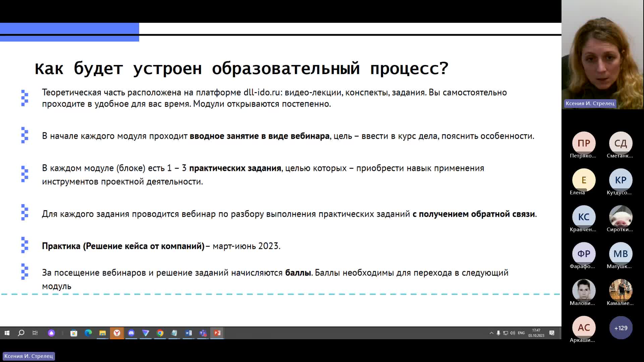Click 'инструментов проектной деятельности.' line
This screenshot has height=362, width=644.
(122, 182)
